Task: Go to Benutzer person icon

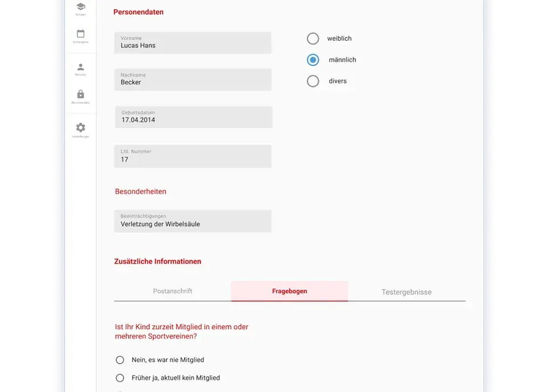Action: click(81, 67)
